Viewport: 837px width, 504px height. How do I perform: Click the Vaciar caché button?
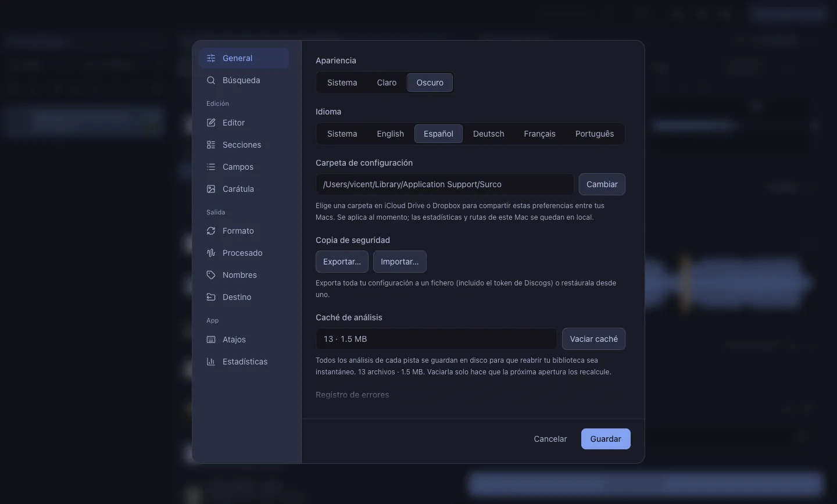593,339
